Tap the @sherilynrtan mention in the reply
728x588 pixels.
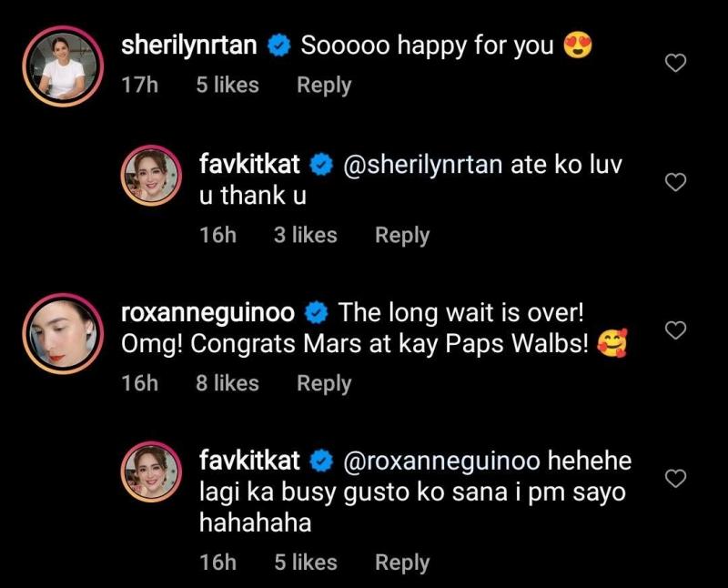tap(423, 166)
